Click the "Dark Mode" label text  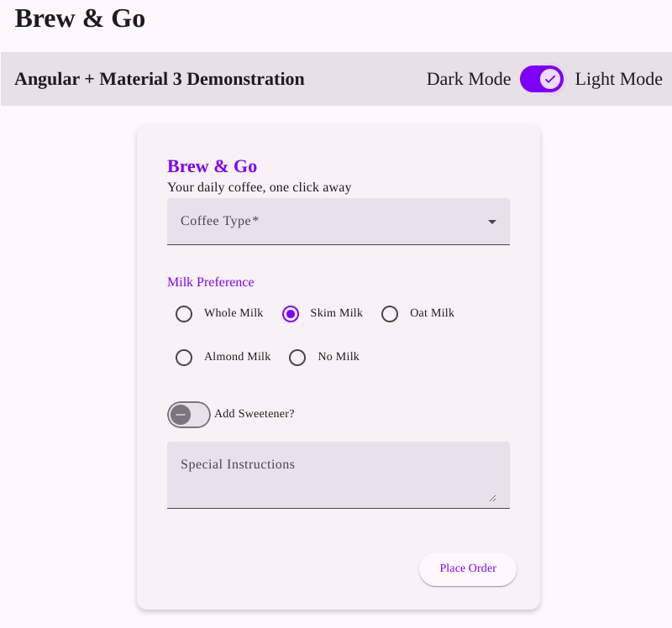pyautogui.click(x=469, y=79)
